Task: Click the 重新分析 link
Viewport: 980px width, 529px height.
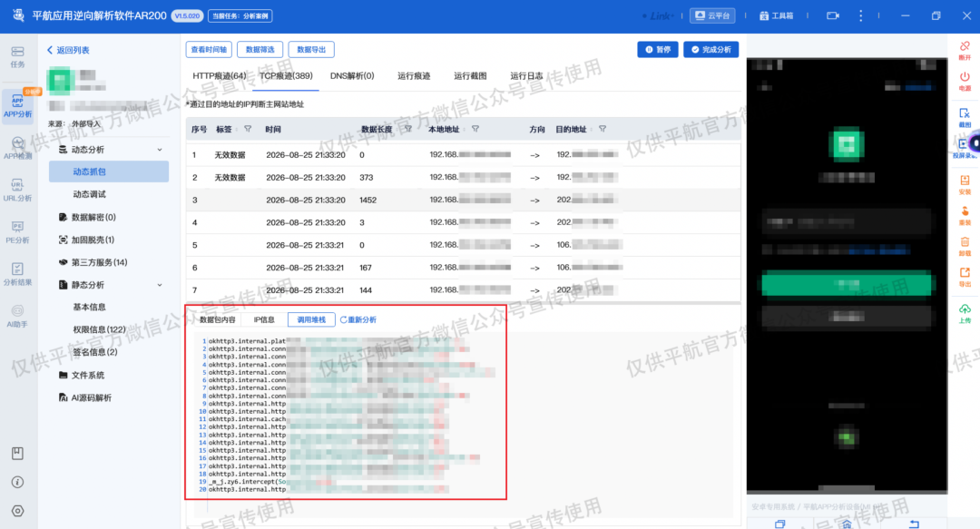Action: (x=358, y=319)
